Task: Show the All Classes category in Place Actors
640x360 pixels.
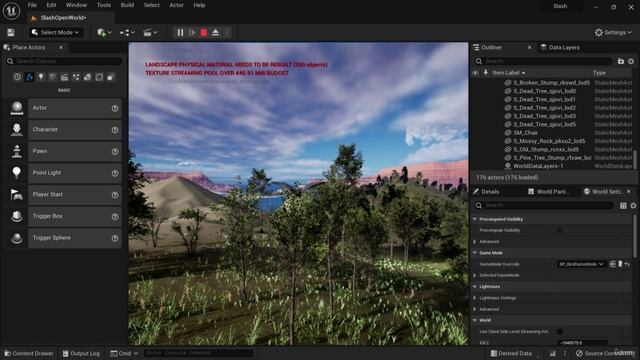Action: click(x=111, y=77)
